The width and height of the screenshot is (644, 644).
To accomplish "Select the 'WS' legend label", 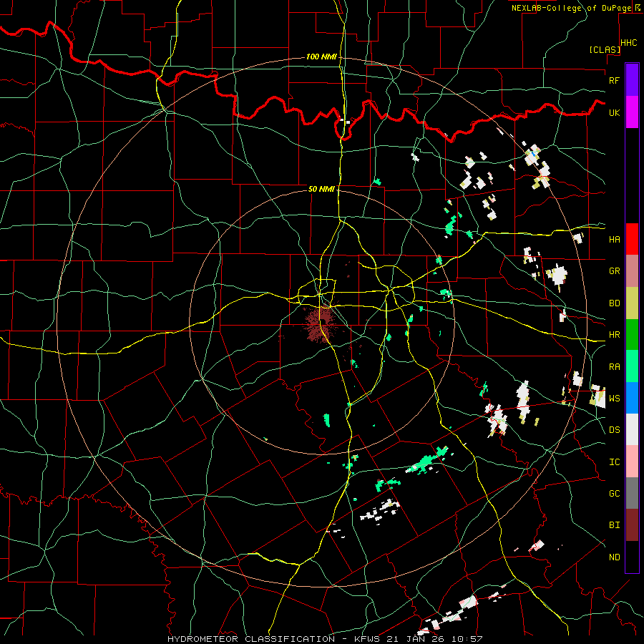I will pyautogui.click(x=614, y=399).
